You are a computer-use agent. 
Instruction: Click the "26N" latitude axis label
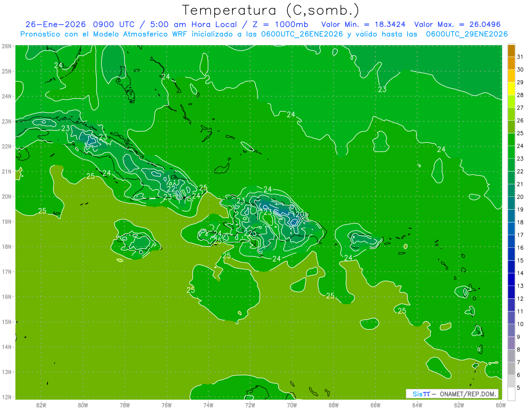pyautogui.click(x=7, y=46)
